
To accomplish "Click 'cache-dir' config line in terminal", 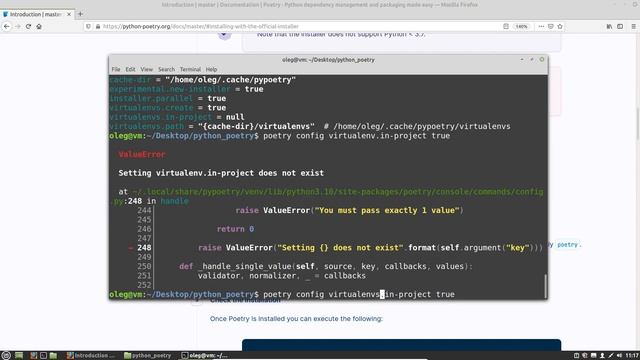I will (202, 80).
